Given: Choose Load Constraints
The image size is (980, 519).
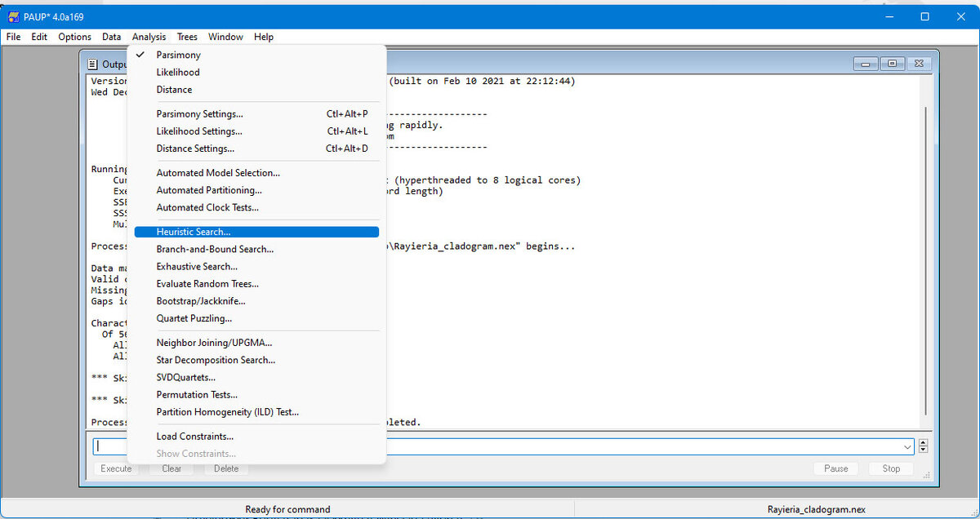Looking at the screenshot, I should coord(256,437).
